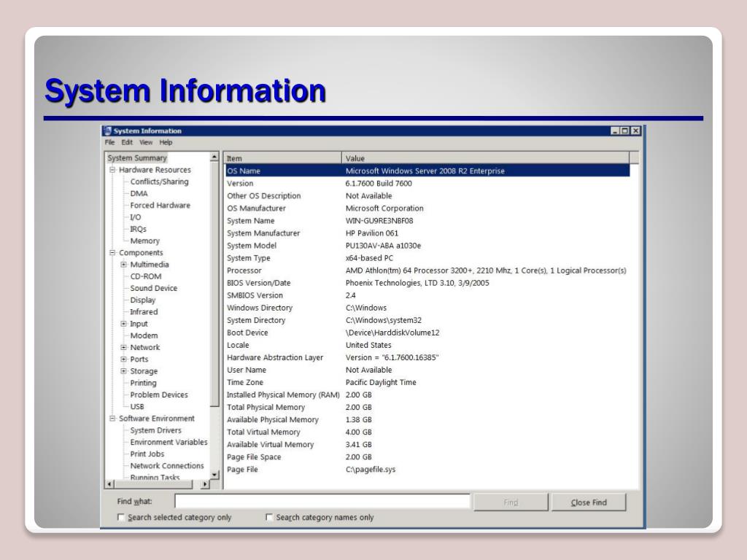
Task: Select DMA under Hardware Resources
Action: click(x=139, y=194)
